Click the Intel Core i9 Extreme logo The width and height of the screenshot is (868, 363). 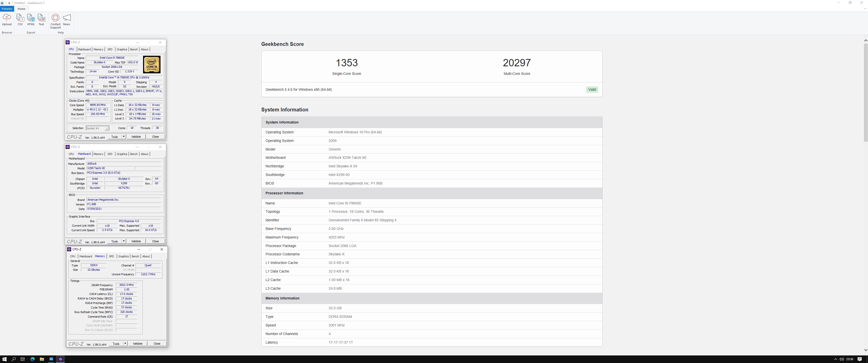click(152, 65)
